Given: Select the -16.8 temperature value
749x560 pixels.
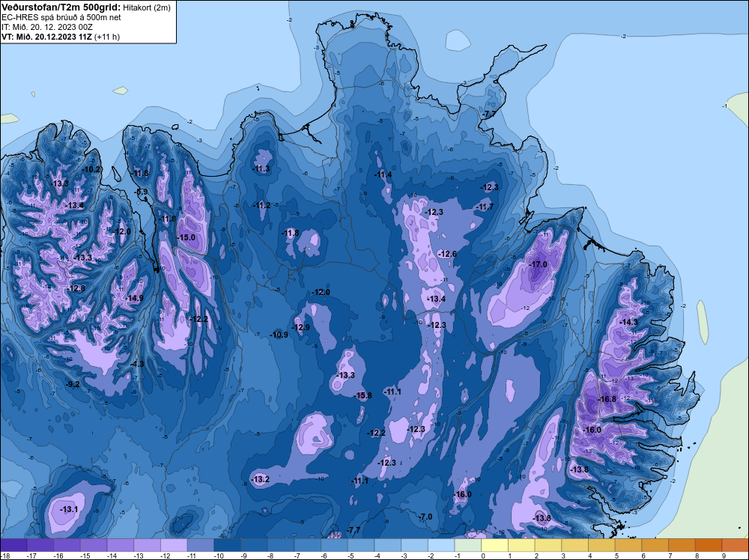Looking at the screenshot, I should tap(607, 399).
